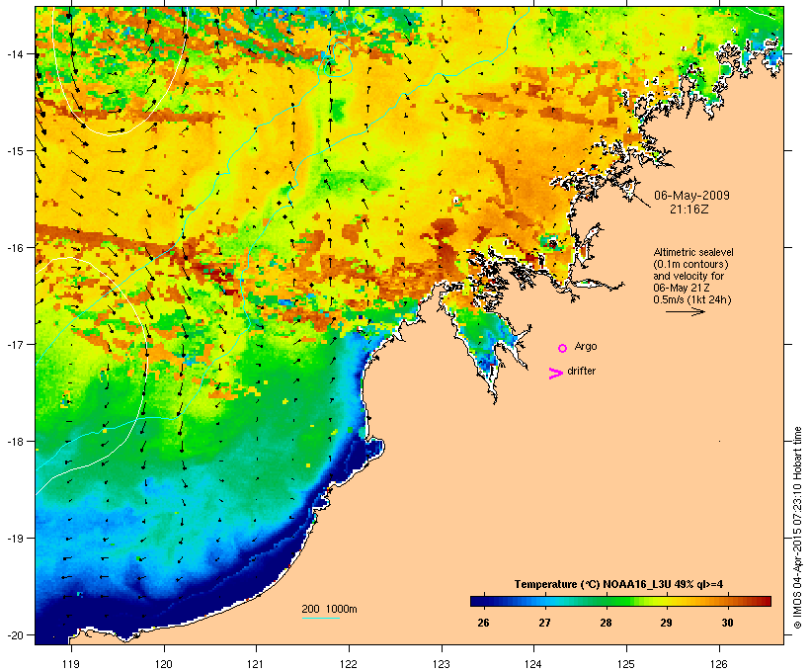Click the 29 value on the colorbar scale

(x=666, y=623)
